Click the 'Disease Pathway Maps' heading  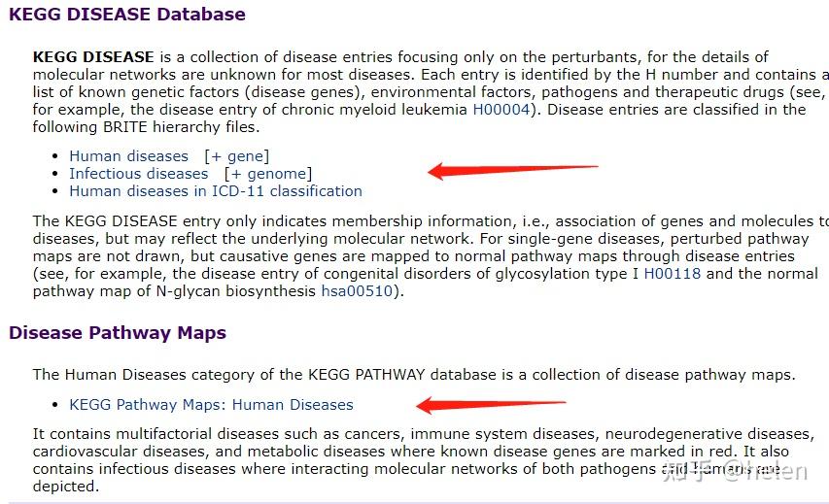(x=117, y=333)
